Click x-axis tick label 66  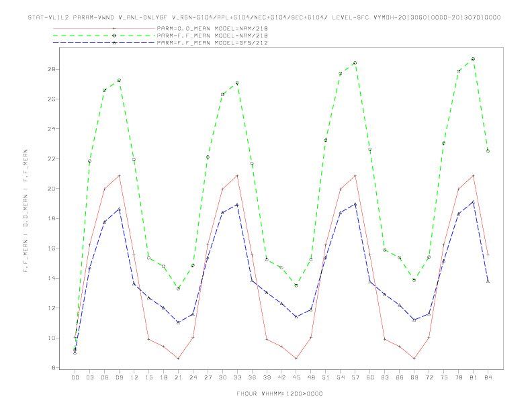(x=400, y=377)
